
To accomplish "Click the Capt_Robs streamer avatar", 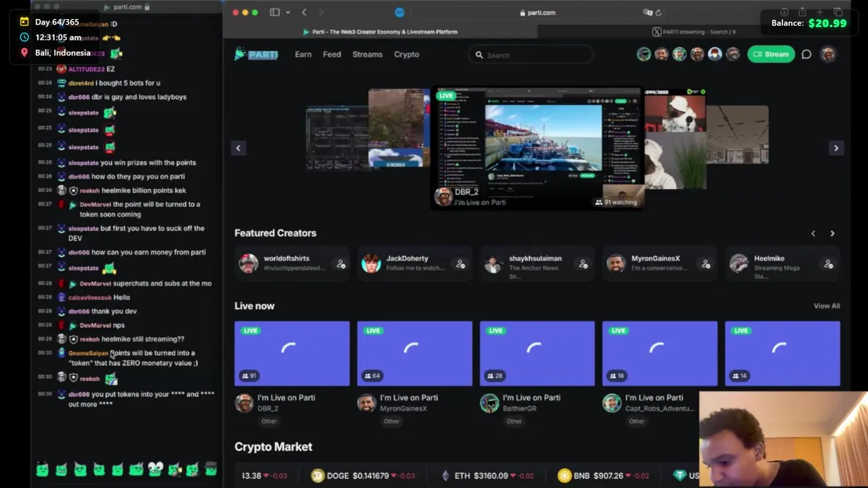I will pyautogui.click(x=612, y=403).
